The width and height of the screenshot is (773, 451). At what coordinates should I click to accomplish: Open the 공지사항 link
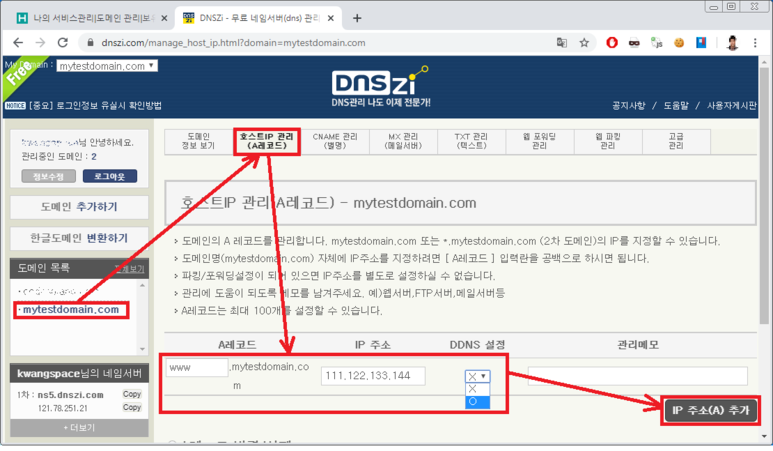[628, 105]
